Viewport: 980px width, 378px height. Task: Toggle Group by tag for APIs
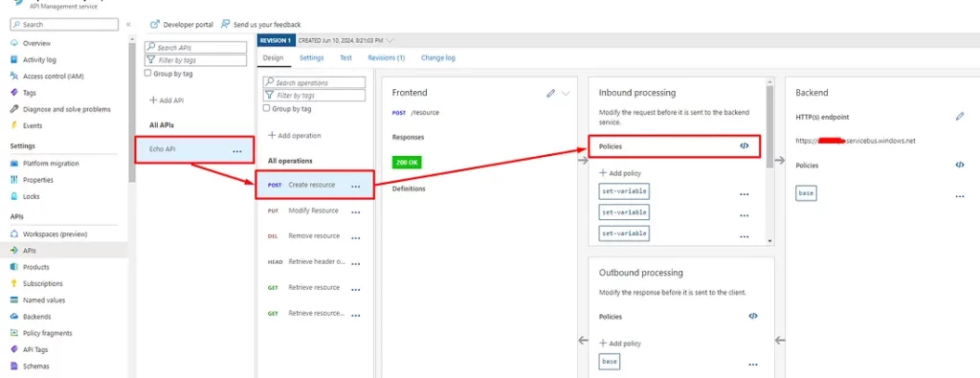pyautogui.click(x=147, y=73)
